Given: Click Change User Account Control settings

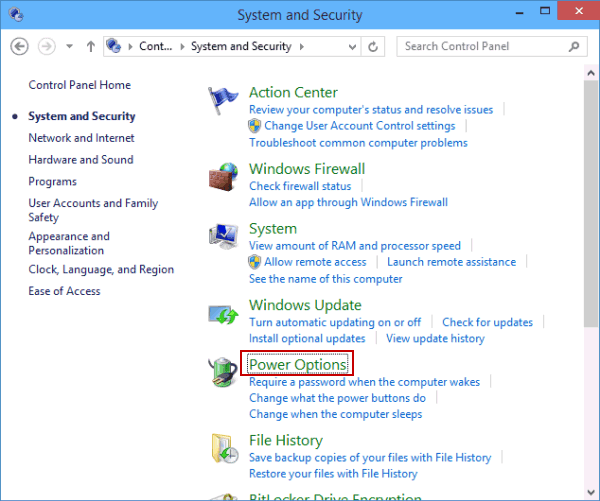Looking at the screenshot, I should click(x=359, y=126).
